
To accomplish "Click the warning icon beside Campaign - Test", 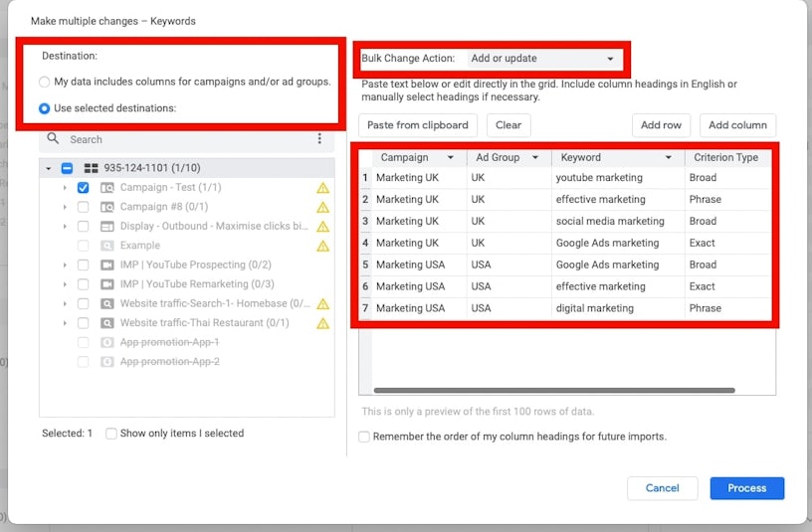I will click(322, 188).
